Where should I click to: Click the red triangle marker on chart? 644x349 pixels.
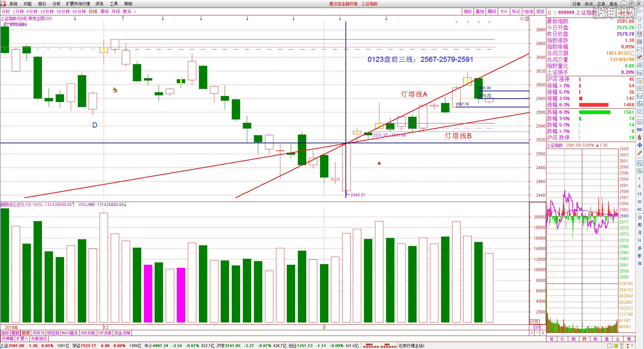(379, 163)
